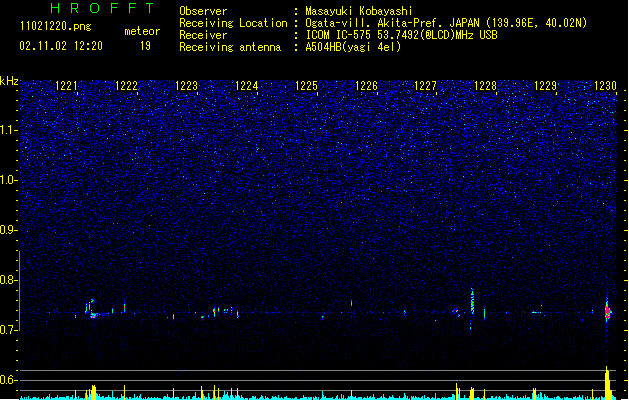Screen dimensions: 629x400
Task: Click the red meteor echo near 1230
Action: 607,312
